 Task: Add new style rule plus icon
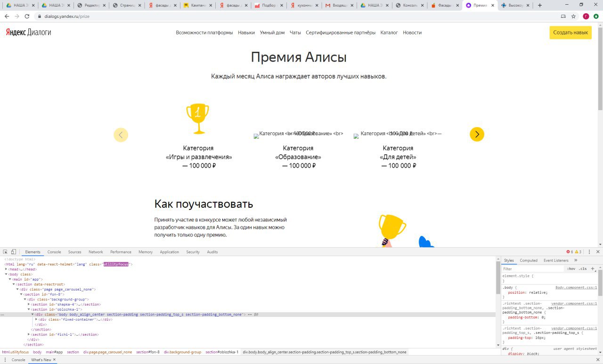click(x=593, y=269)
